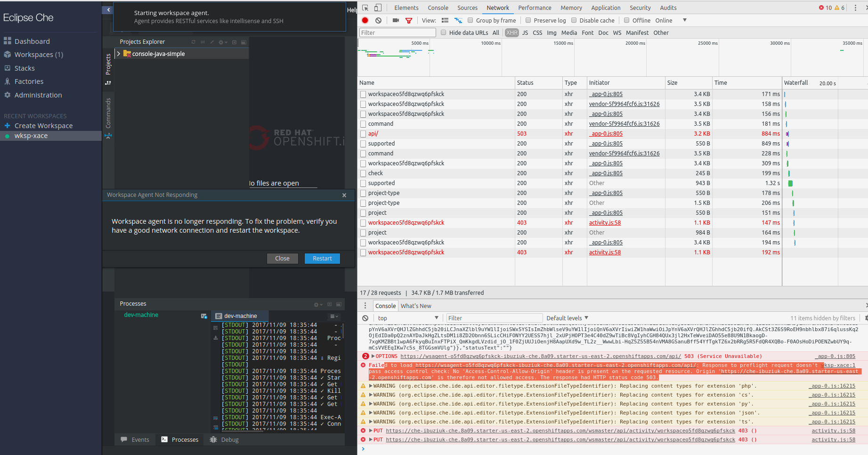This screenshot has height=455, width=868.
Task: Open the Administration section icon
Action: 8,95
